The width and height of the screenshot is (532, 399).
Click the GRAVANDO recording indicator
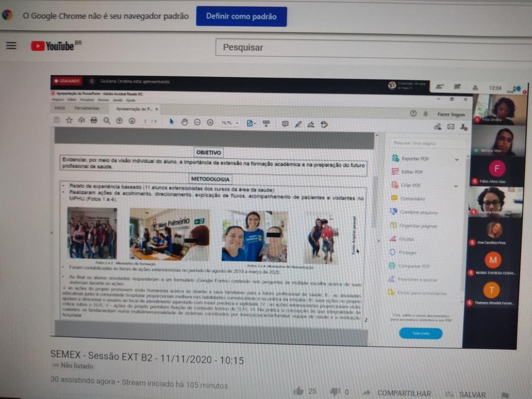coord(67,81)
